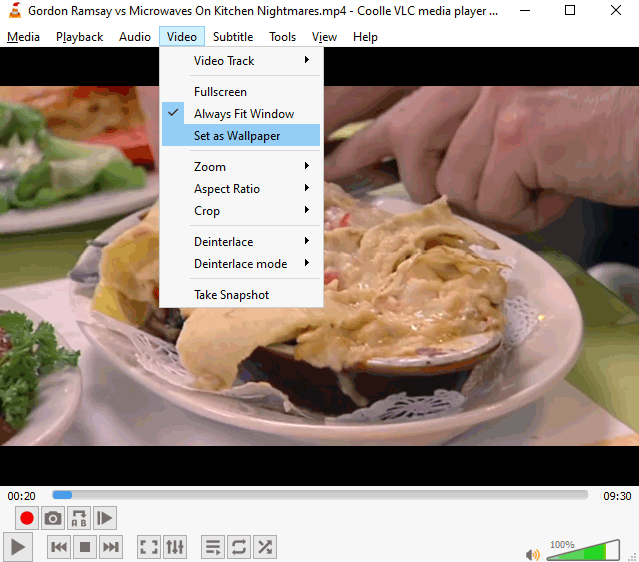Open the extended settings equalizer icon
Screen dimensions: 639x562
(175, 547)
